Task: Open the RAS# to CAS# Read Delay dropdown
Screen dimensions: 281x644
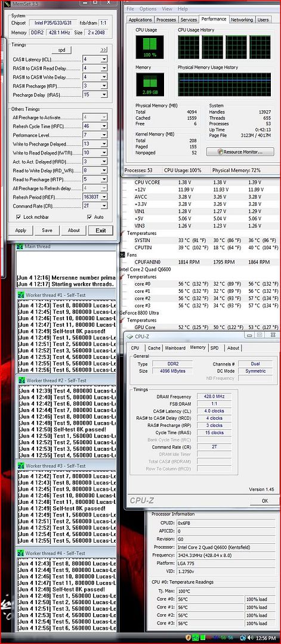Action: coord(104,68)
